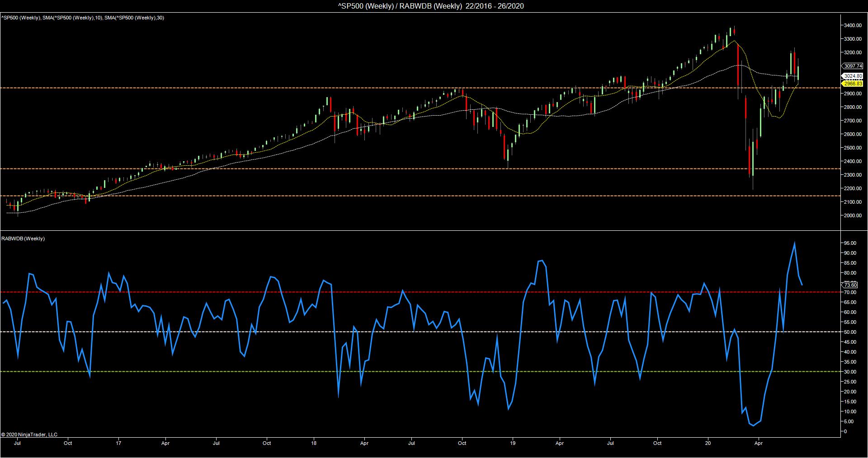This screenshot has width=868, height=458.
Task: Click the 2400.00 price axis label
Action: (852, 161)
